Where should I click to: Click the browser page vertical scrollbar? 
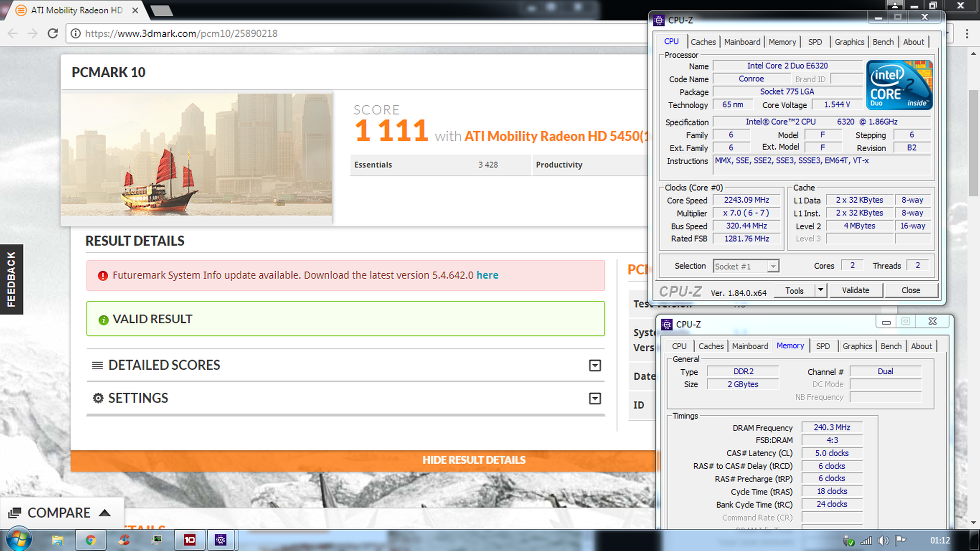click(x=973, y=143)
